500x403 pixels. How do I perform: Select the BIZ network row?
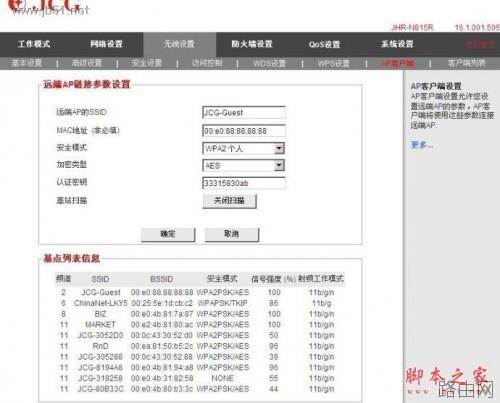[x=200, y=314]
